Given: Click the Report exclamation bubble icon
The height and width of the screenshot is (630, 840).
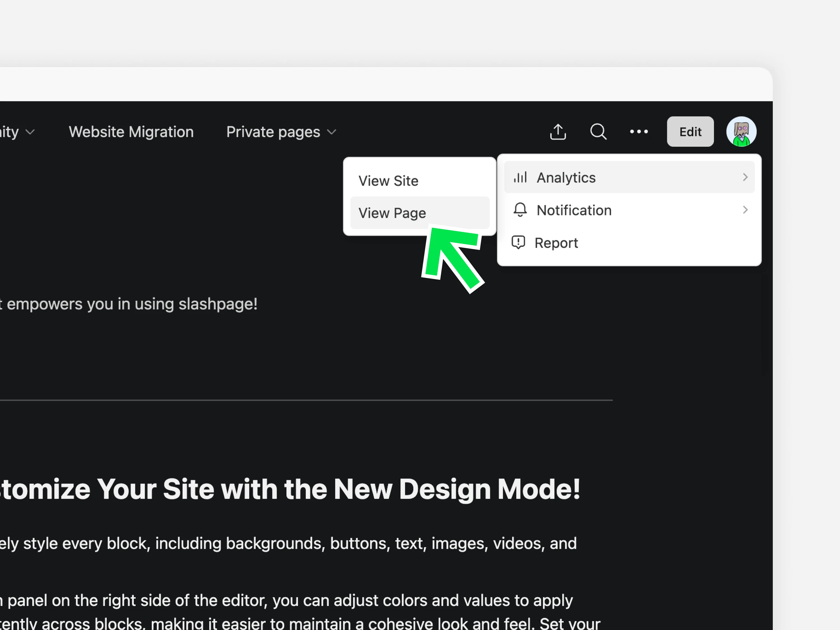Looking at the screenshot, I should point(518,243).
